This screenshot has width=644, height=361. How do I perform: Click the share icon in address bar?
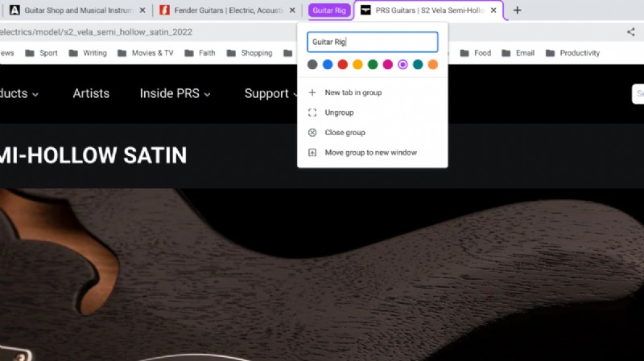pos(631,32)
